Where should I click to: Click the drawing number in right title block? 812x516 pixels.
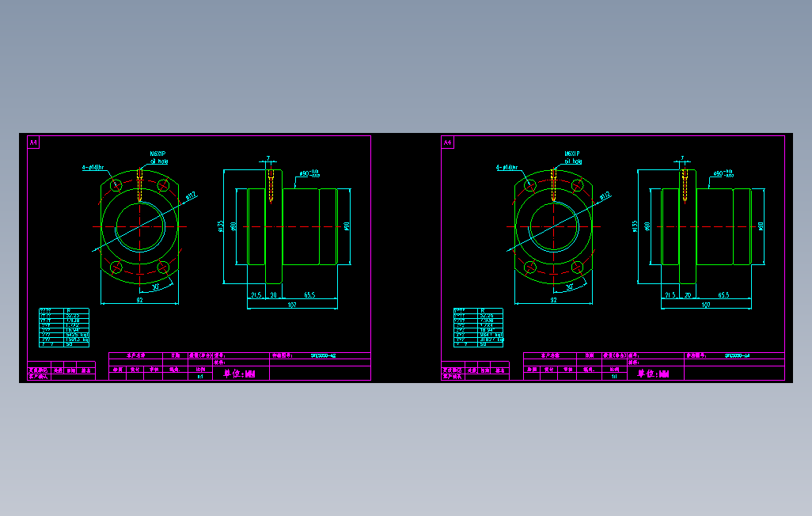[x=738, y=356]
